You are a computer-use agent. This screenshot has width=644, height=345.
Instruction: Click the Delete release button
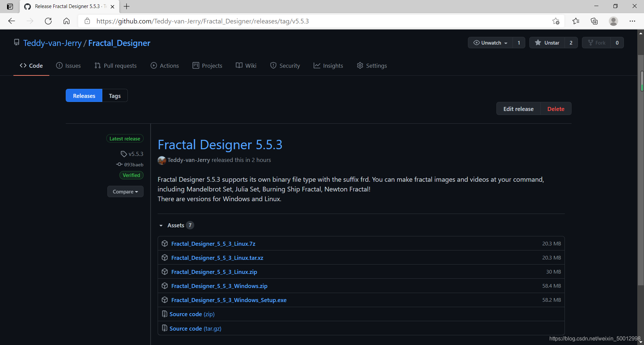pyautogui.click(x=556, y=109)
